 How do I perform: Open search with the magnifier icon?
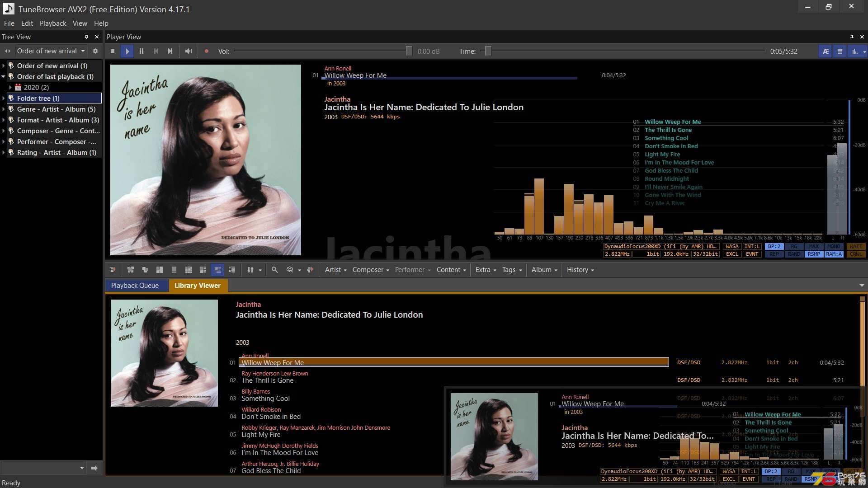coord(274,270)
